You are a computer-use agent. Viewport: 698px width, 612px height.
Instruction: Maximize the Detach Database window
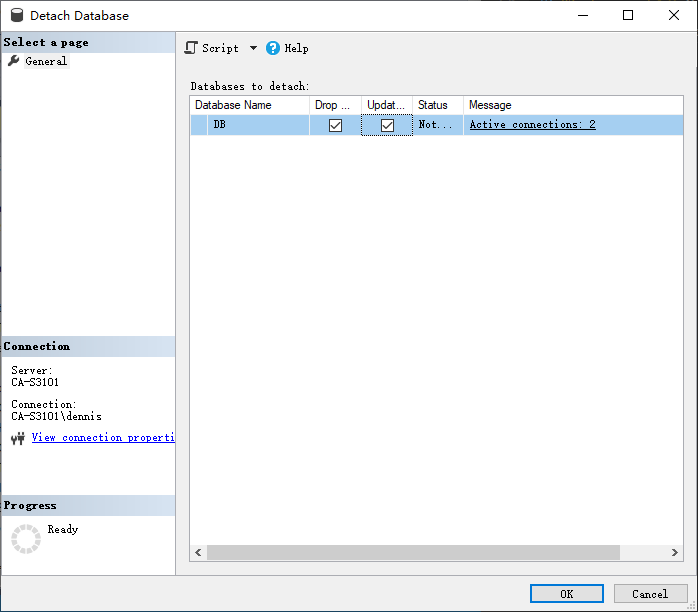point(628,15)
